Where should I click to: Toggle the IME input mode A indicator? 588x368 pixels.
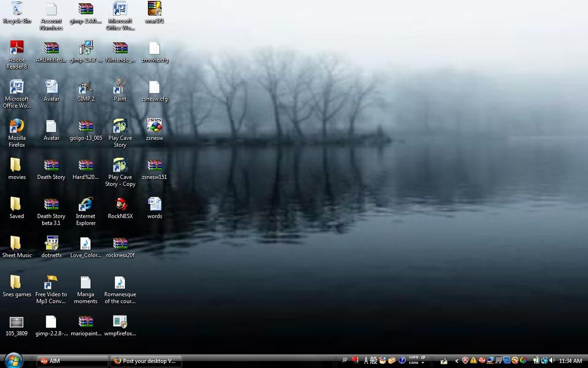pyautogui.click(x=366, y=361)
